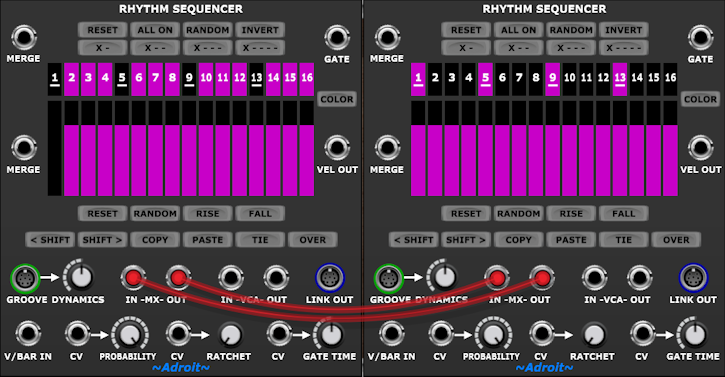Click top RANDOM button on left sequencer
725x377 pixels.
tap(208, 30)
